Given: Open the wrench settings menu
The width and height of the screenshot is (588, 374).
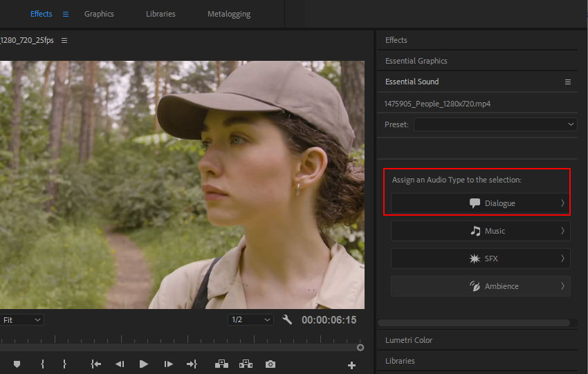Looking at the screenshot, I should 287,319.
